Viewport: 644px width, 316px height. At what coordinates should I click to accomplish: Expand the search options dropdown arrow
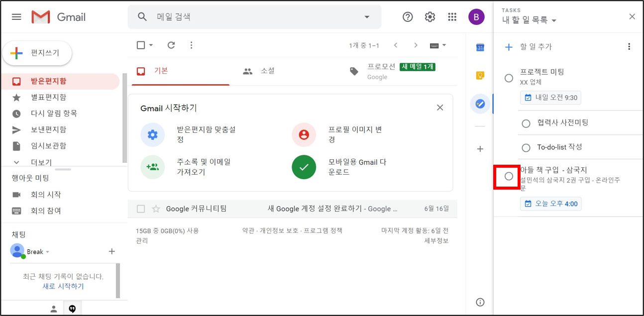click(x=367, y=17)
